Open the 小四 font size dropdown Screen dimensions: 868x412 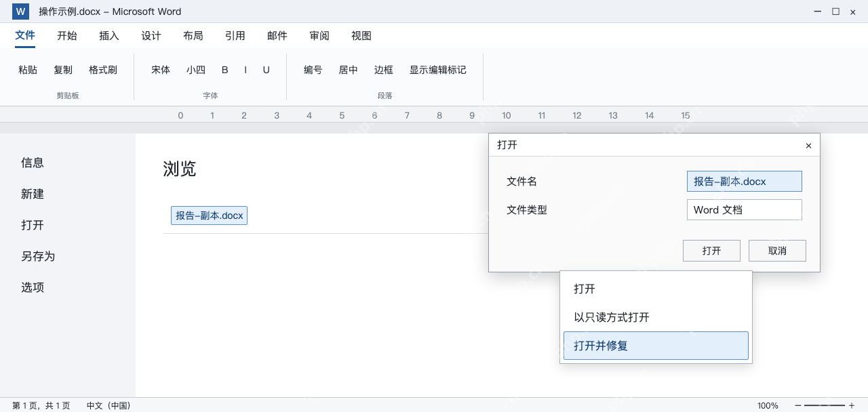point(196,70)
